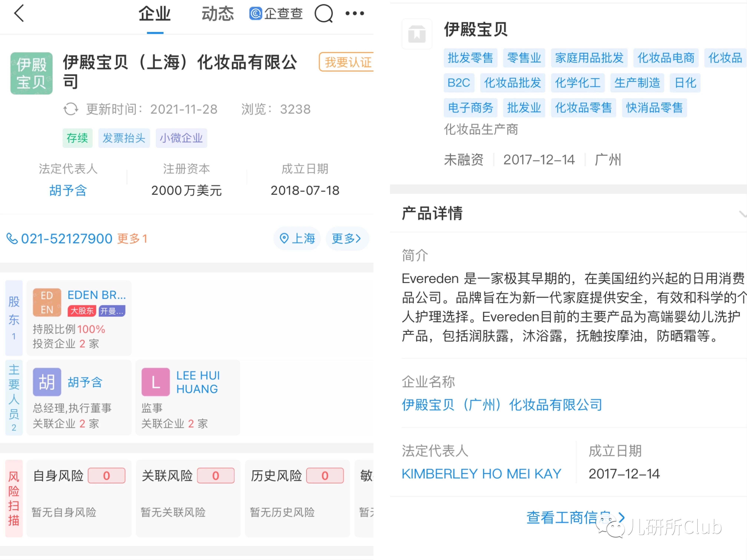
Task: Select the 化妆品电商 tag
Action: pyautogui.click(x=666, y=58)
